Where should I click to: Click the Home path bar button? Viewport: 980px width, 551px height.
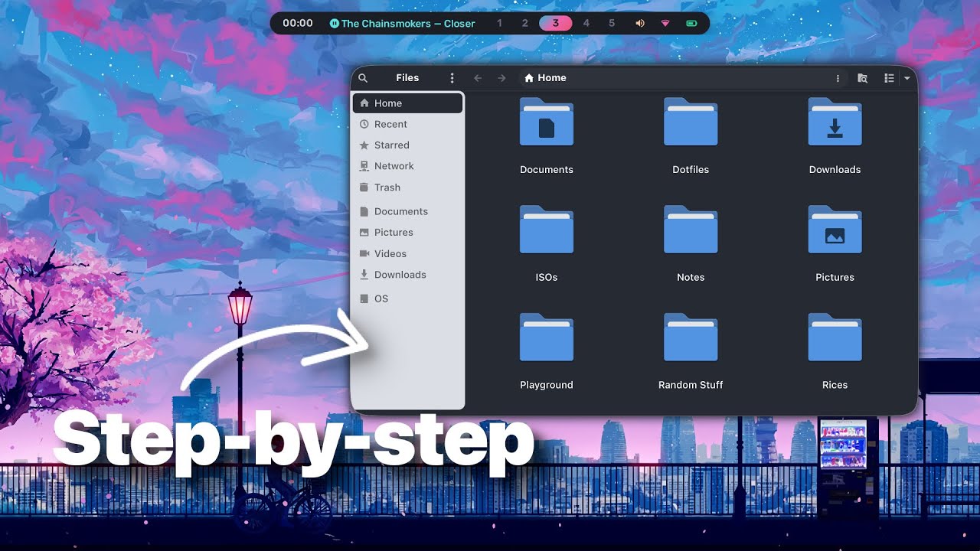(x=545, y=78)
